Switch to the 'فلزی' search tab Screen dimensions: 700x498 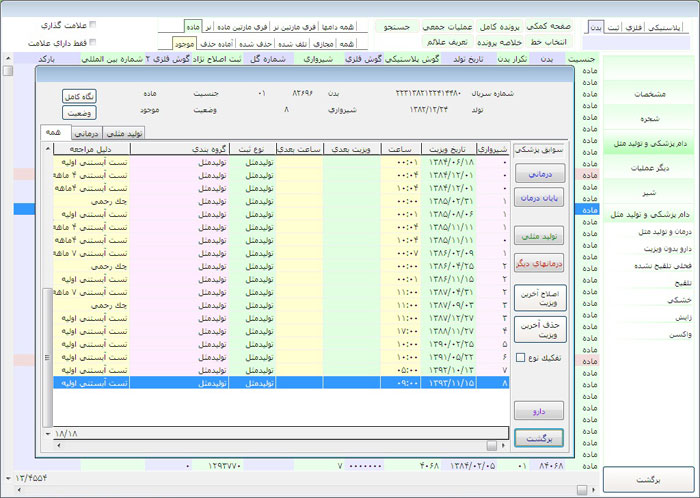click(x=633, y=28)
